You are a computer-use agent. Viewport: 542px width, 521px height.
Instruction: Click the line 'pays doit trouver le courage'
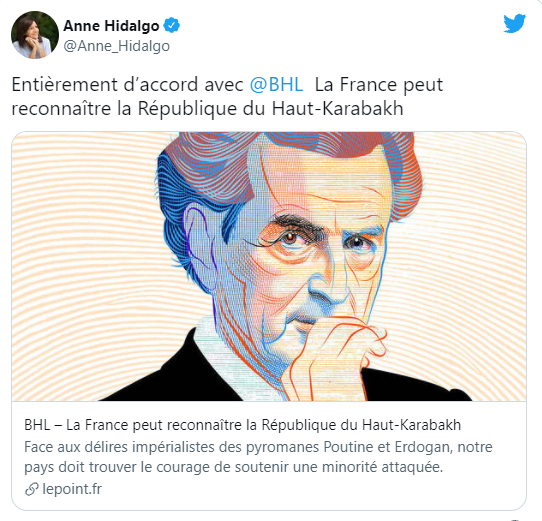click(x=233, y=467)
